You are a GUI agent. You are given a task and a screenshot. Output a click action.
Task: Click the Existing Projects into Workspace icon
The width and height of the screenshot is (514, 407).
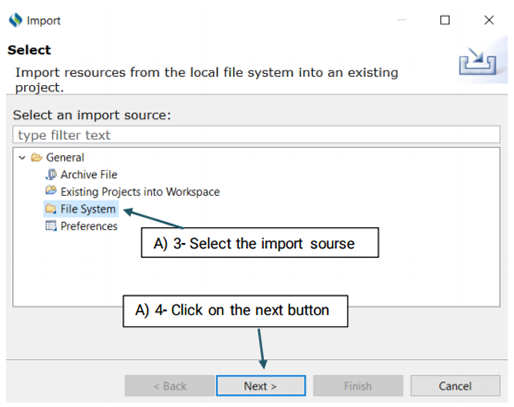[x=51, y=191]
